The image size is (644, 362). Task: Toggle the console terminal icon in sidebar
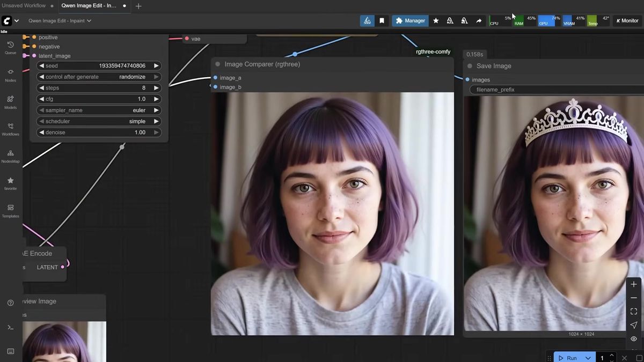(x=10, y=327)
